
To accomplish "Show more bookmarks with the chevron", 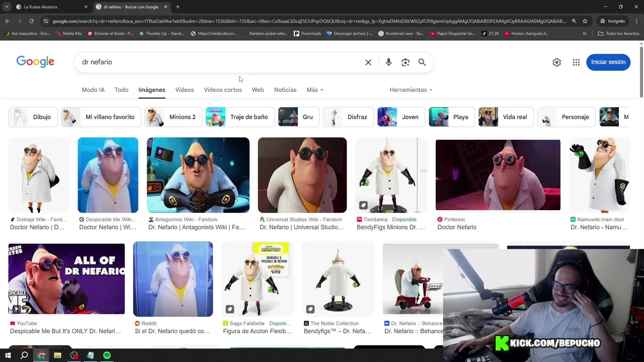I will (x=584, y=34).
